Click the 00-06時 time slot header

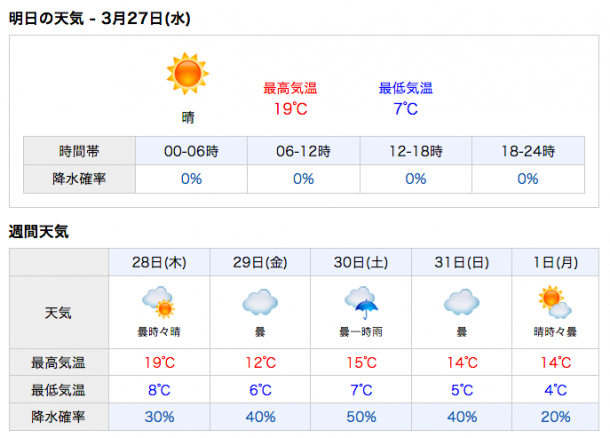coord(191,151)
